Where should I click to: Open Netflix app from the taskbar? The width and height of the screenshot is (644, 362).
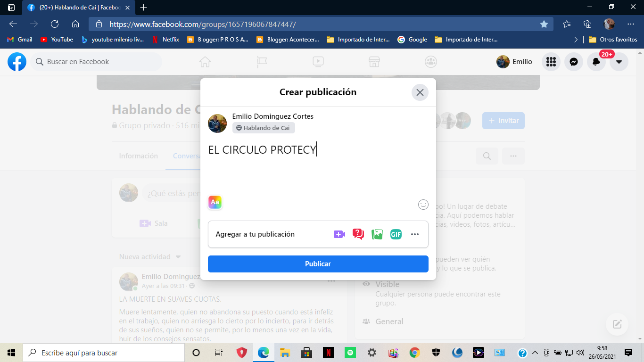[329, 353]
